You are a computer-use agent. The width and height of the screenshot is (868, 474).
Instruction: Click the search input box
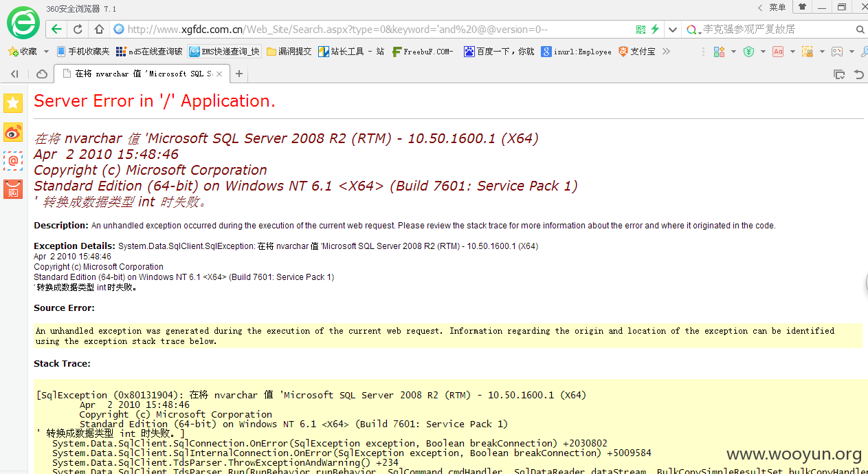(777, 29)
